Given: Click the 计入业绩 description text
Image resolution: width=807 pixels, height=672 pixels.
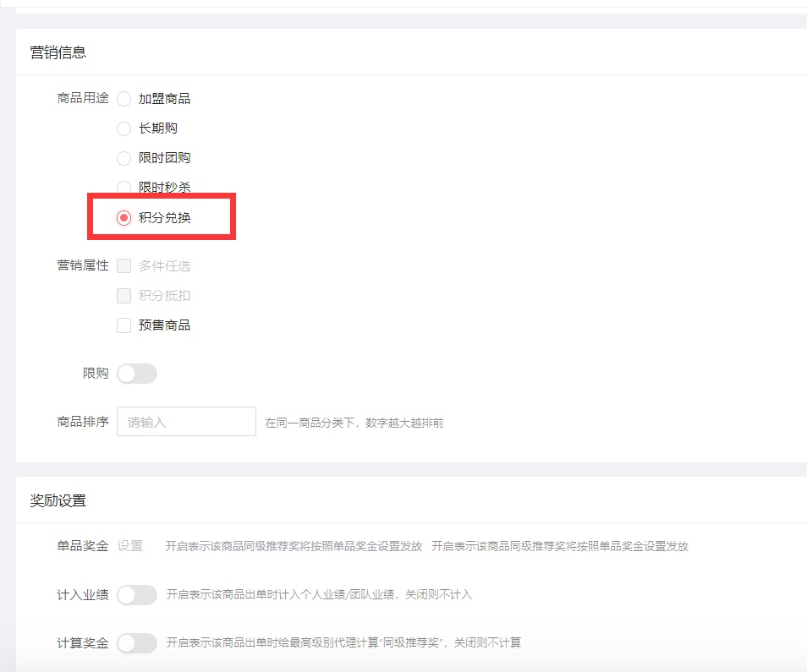Looking at the screenshot, I should (x=319, y=595).
